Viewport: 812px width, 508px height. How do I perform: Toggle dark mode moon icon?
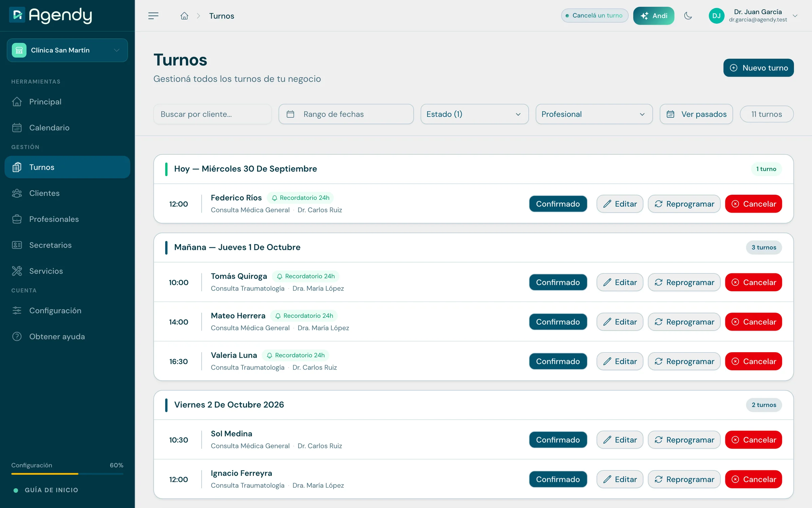(x=688, y=16)
